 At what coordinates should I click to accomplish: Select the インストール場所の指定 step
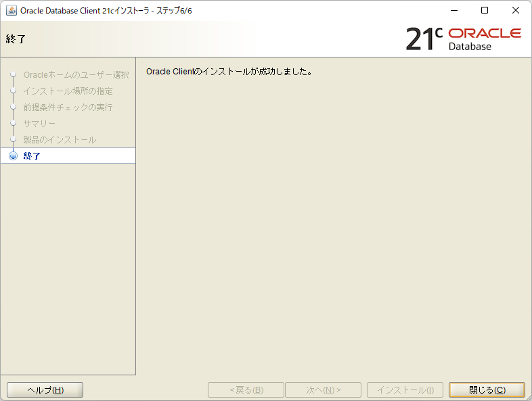pos(68,91)
